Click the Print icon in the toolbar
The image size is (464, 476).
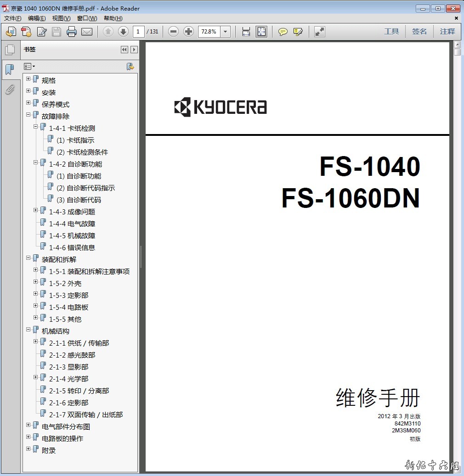tap(71, 32)
